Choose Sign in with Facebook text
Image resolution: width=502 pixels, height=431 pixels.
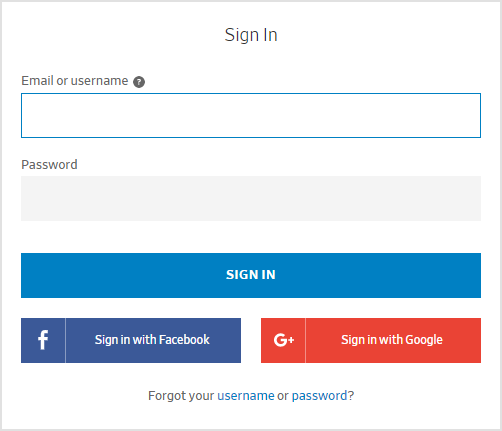click(x=152, y=340)
